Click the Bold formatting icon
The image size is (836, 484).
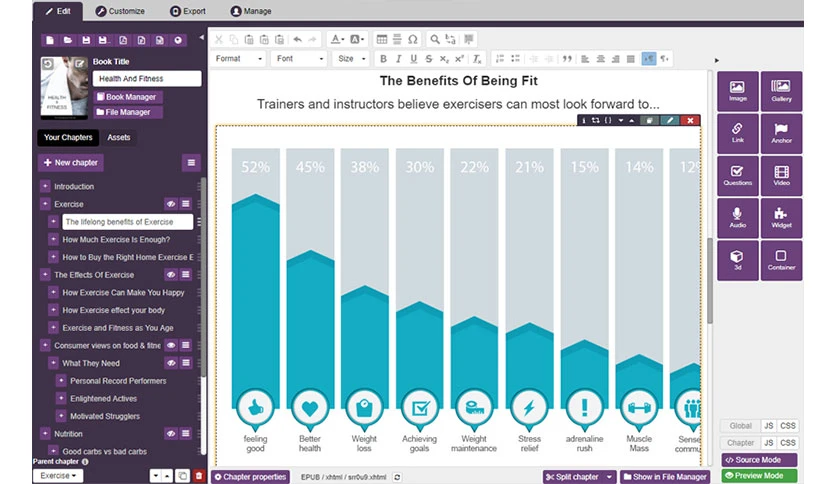pyautogui.click(x=383, y=59)
